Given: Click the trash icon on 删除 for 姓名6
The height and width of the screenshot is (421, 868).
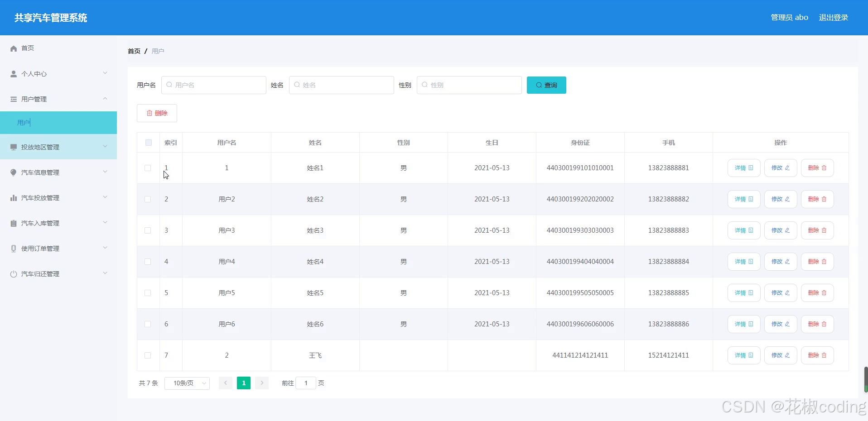Looking at the screenshot, I should click(x=824, y=324).
